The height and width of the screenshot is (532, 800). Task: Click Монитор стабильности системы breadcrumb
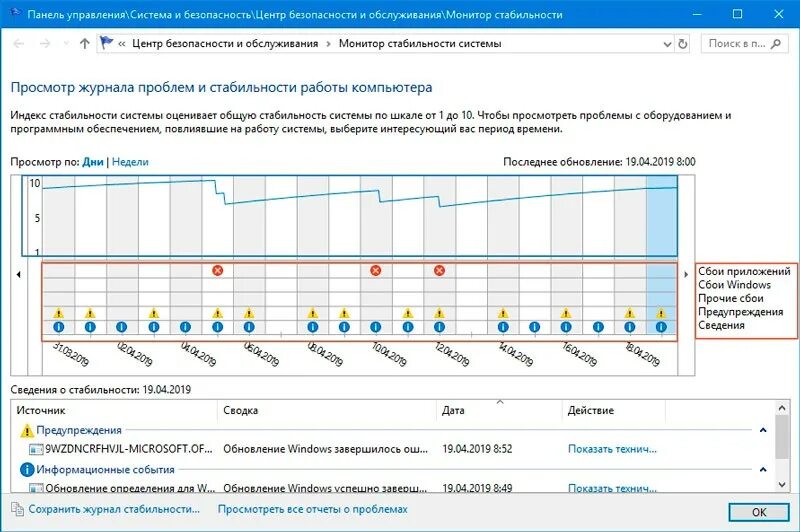(x=420, y=44)
